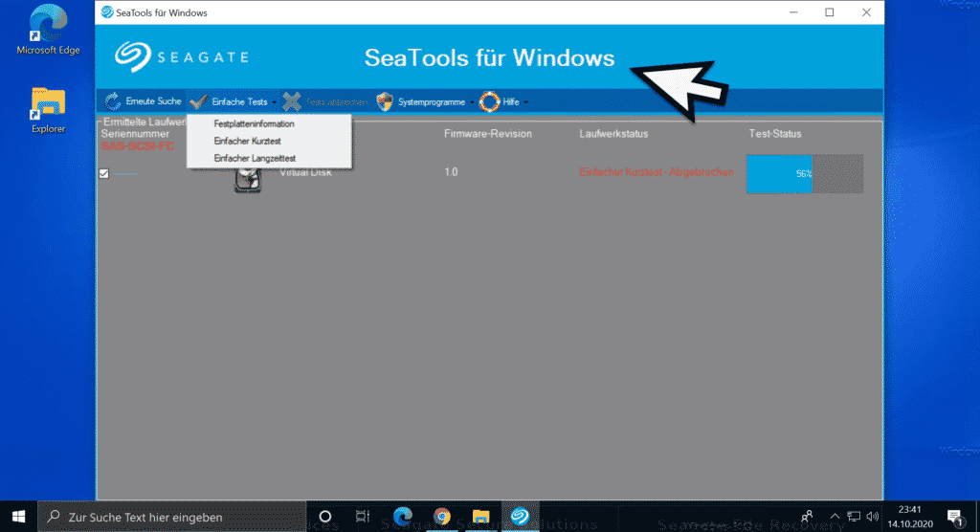The height and width of the screenshot is (532, 980).
Task: Click the taskbar clock and date
Action: pos(910,517)
